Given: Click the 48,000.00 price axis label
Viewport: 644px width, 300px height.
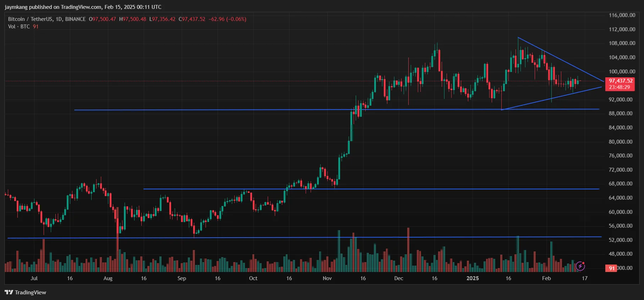Looking at the screenshot, I should pyautogui.click(x=621, y=254).
